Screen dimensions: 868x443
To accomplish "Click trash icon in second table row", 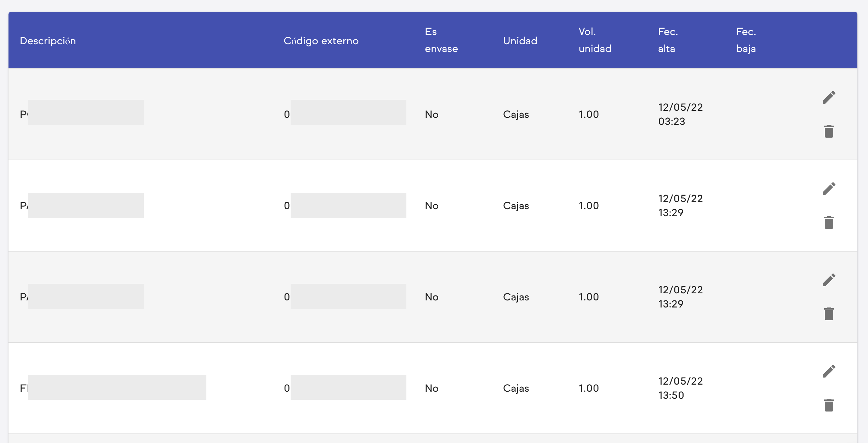I will [x=829, y=223].
